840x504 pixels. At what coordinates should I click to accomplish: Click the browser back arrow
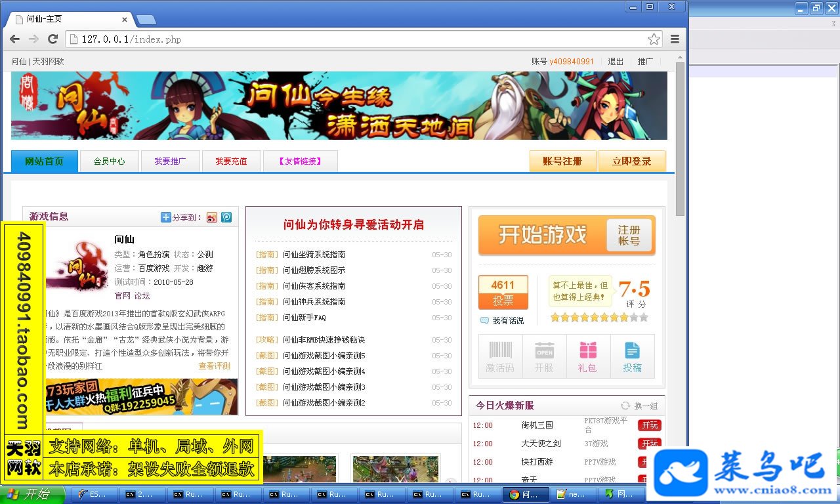click(15, 39)
